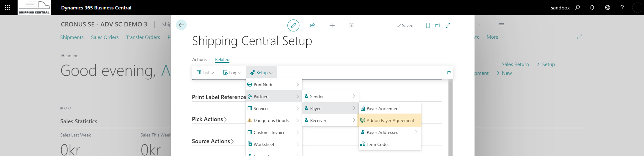This screenshot has width=644, height=156.
Task: Click the Sales Last Week value 0kr
Action: (x=70, y=149)
